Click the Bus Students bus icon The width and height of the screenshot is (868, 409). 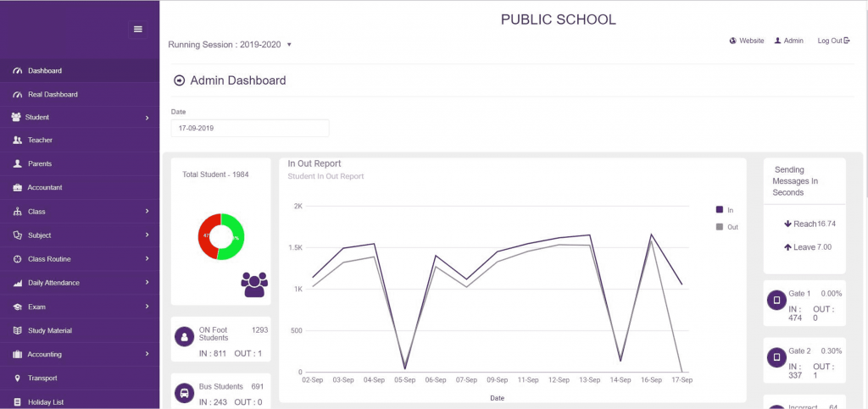coord(184,394)
